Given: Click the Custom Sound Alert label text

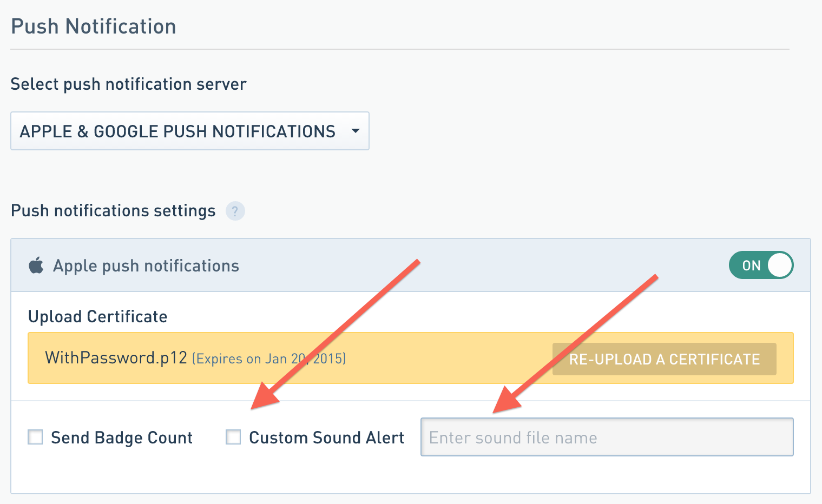Looking at the screenshot, I should point(326,437).
